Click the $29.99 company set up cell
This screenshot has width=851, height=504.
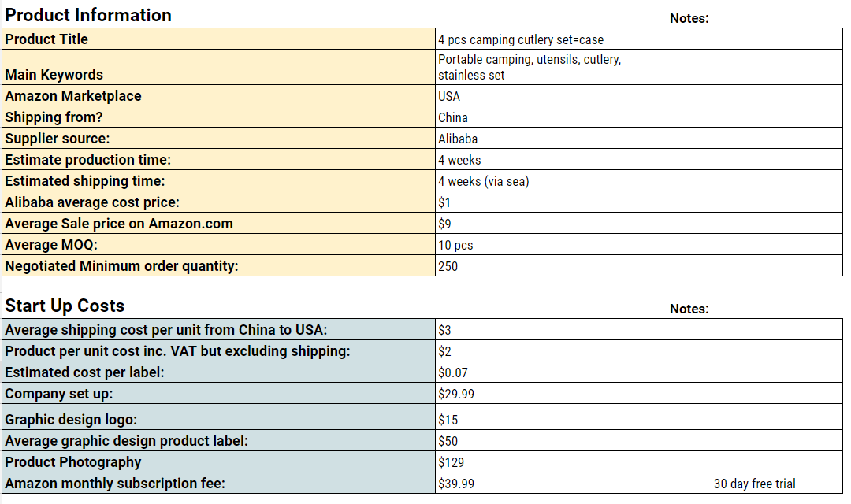coord(551,393)
